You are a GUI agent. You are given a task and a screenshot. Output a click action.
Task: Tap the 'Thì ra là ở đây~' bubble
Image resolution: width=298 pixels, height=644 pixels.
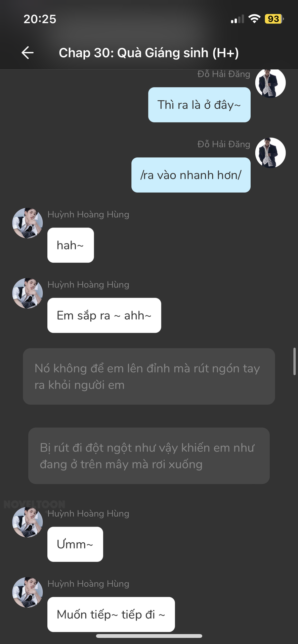coord(199,105)
